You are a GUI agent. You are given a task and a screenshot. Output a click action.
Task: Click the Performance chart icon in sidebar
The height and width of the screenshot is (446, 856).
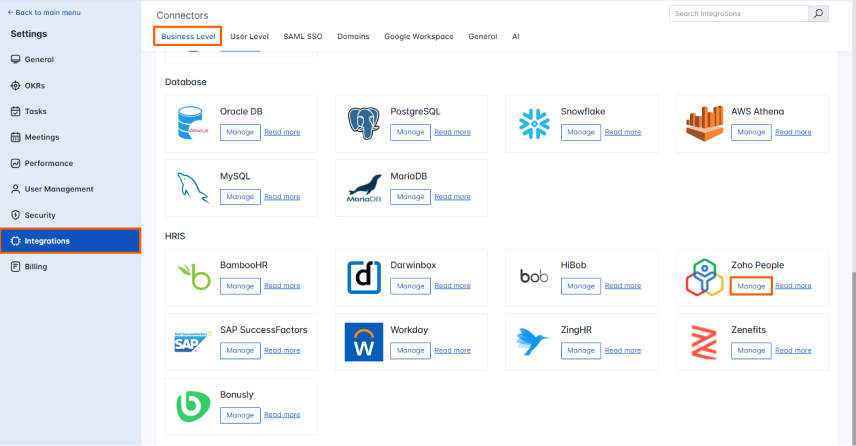coord(15,163)
